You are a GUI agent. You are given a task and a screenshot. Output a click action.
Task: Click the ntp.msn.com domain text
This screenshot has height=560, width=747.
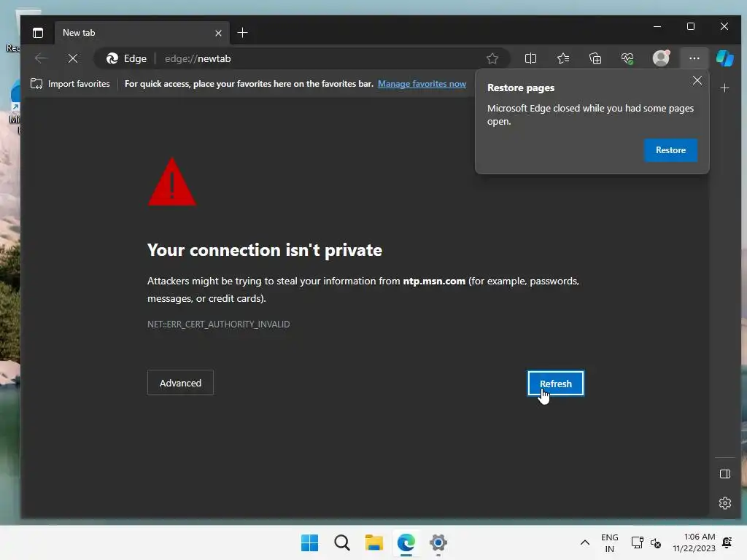[434, 281]
